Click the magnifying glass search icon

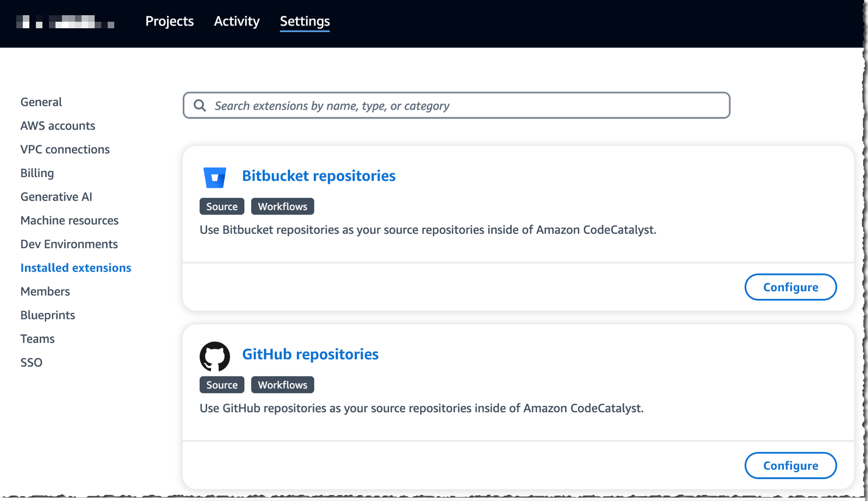(200, 105)
